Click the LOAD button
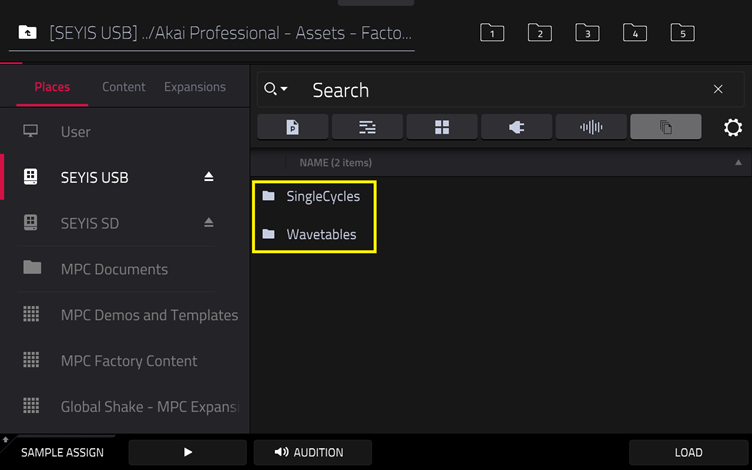This screenshot has height=470, width=752. (688, 452)
